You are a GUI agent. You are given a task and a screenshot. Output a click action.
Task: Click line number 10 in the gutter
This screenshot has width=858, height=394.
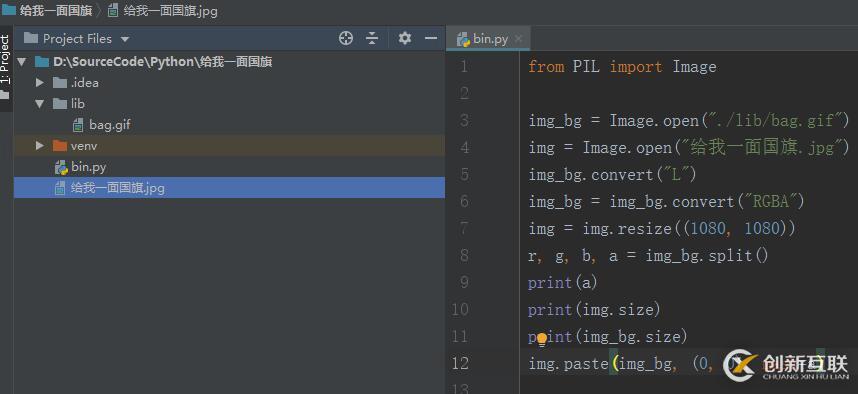tap(460, 310)
